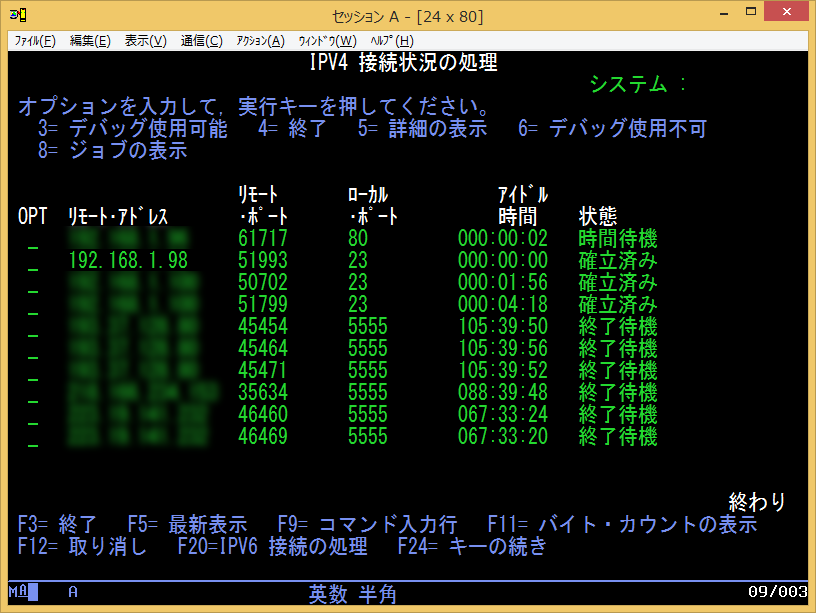
Task: Click the F3= 終了 hotspot
Action: coord(53,524)
